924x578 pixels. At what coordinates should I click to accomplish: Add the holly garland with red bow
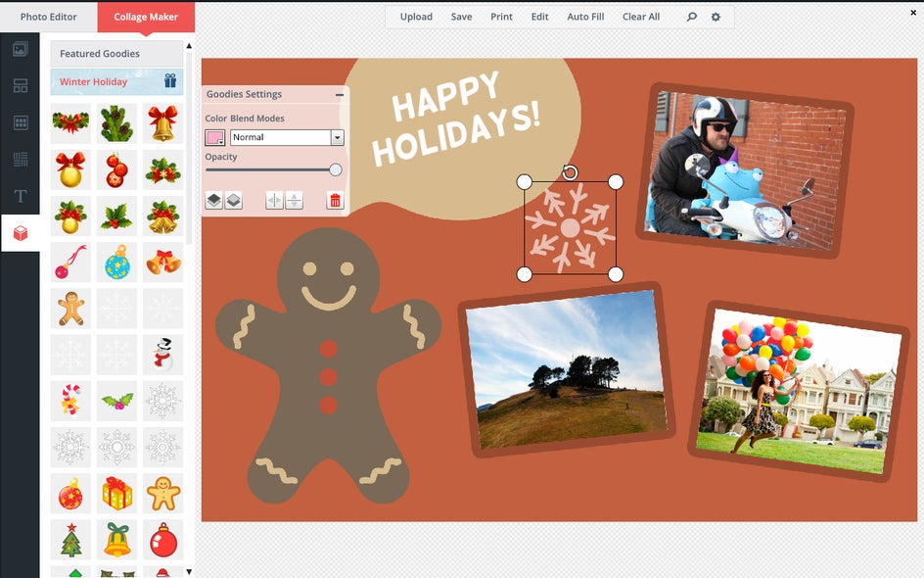tap(70, 122)
